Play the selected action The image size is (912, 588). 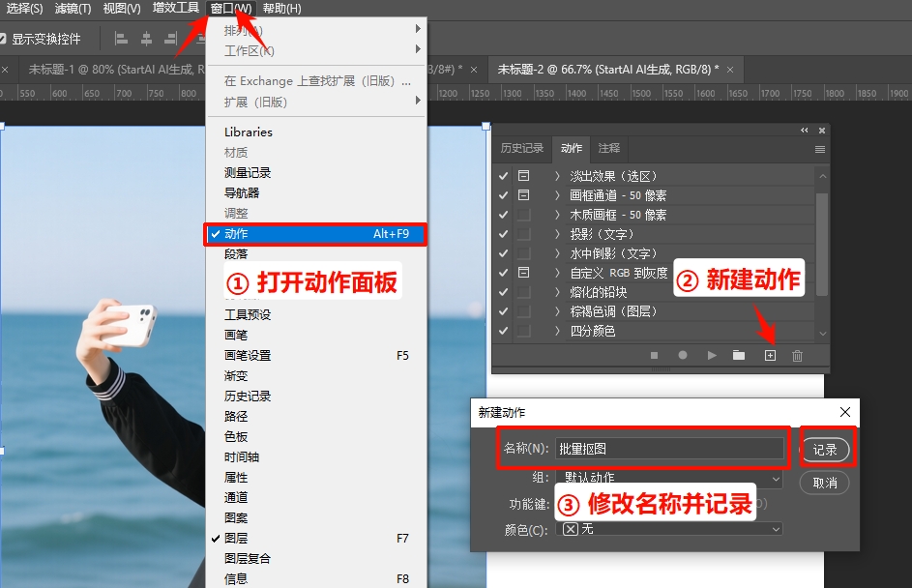[x=712, y=355]
